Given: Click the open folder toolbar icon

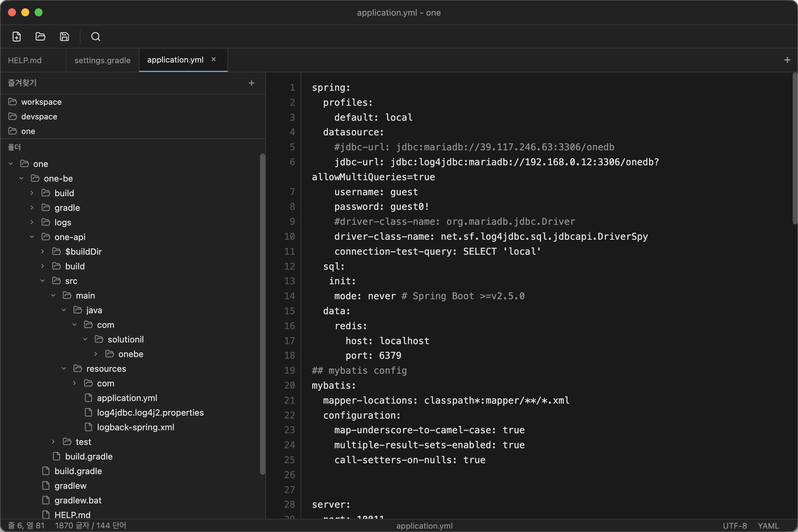Looking at the screenshot, I should [x=40, y=36].
